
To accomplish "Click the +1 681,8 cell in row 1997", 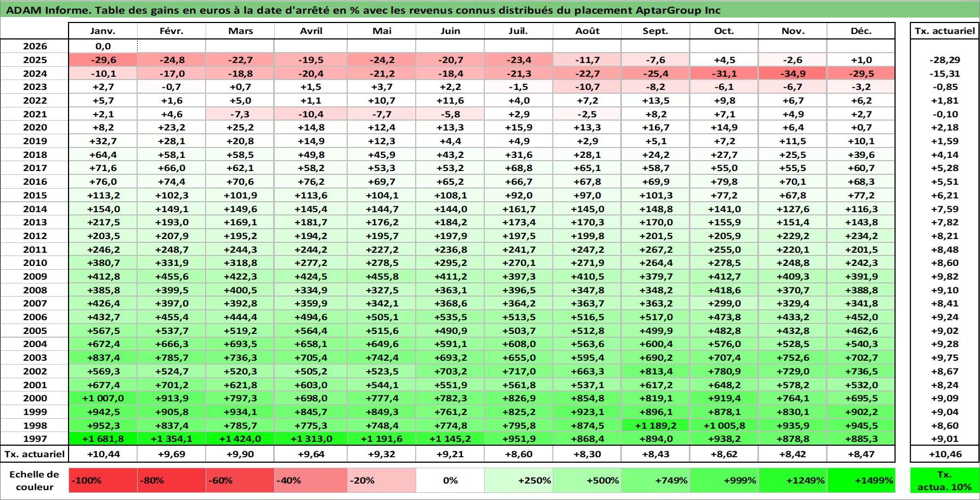I will coord(103,439).
